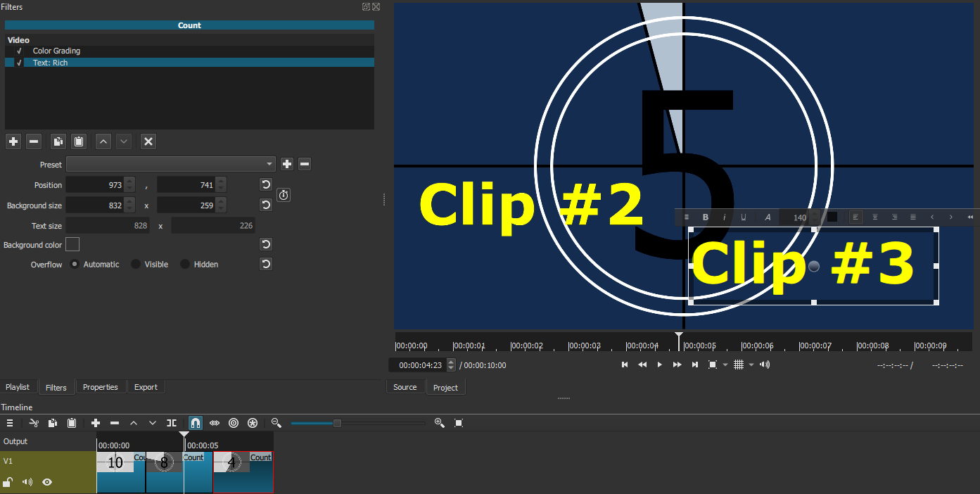980x494 pixels.
Task: Click the Cut icon in the timeline toolbar
Action: pyautogui.click(x=33, y=423)
